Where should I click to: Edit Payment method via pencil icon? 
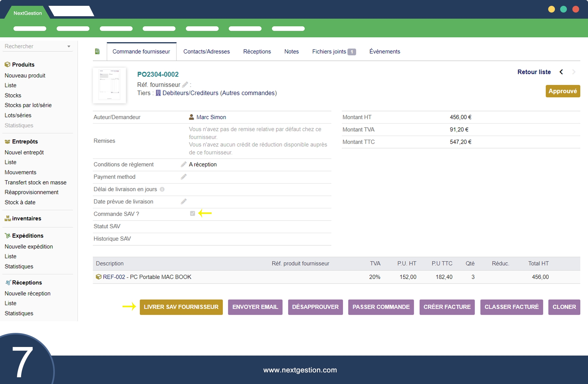(x=183, y=177)
